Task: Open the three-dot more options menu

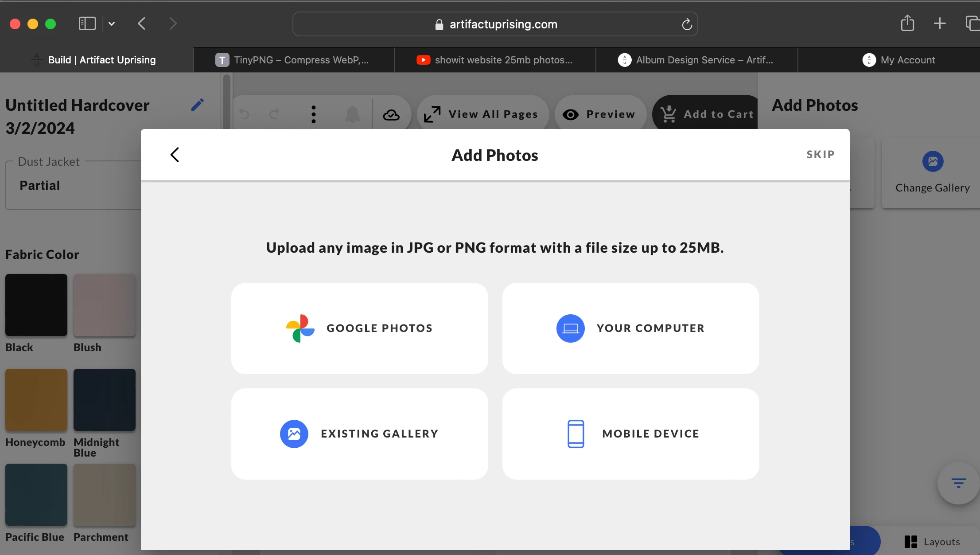Action: click(314, 114)
